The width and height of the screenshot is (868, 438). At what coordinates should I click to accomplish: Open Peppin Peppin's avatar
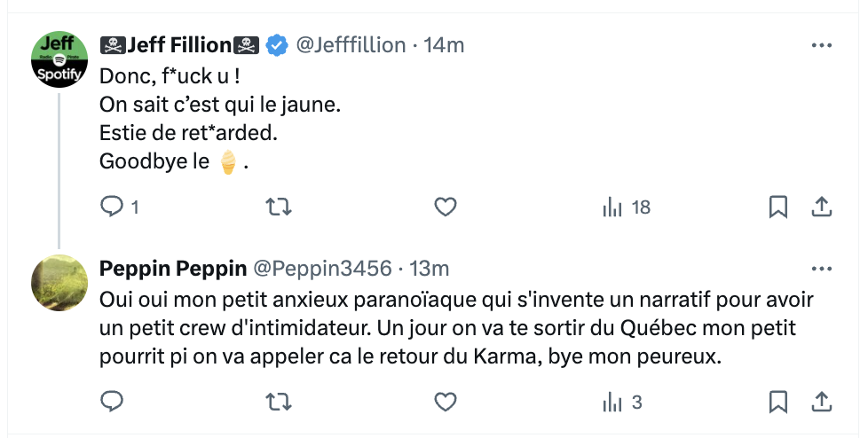click(59, 283)
